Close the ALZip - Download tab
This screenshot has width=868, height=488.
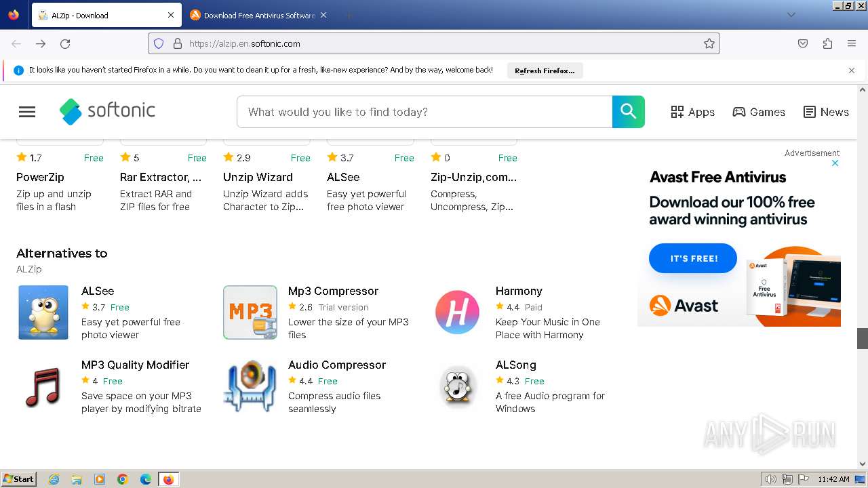pyautogui.click(x=171, y=15)
